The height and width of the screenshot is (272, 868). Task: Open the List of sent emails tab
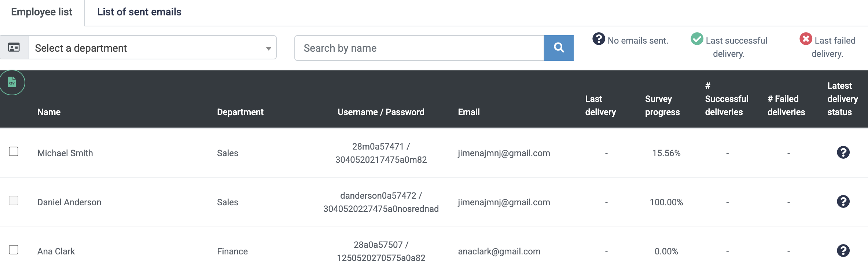[139, 12]
